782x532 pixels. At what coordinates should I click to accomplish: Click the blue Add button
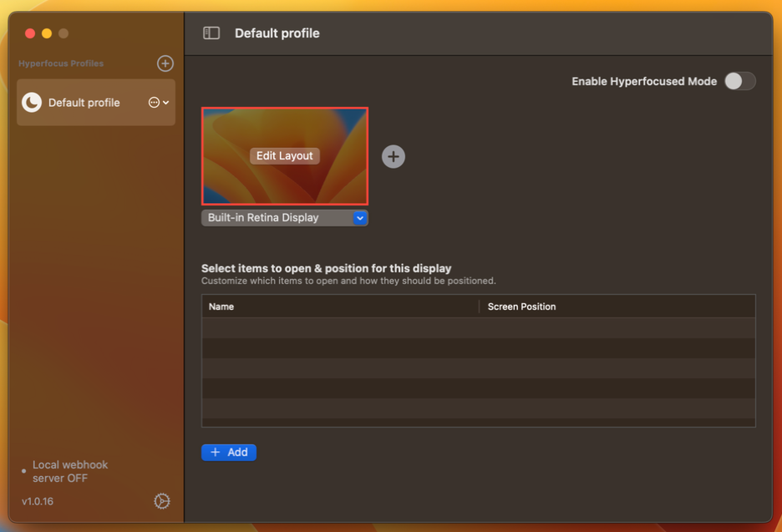[x=229, y=452]
